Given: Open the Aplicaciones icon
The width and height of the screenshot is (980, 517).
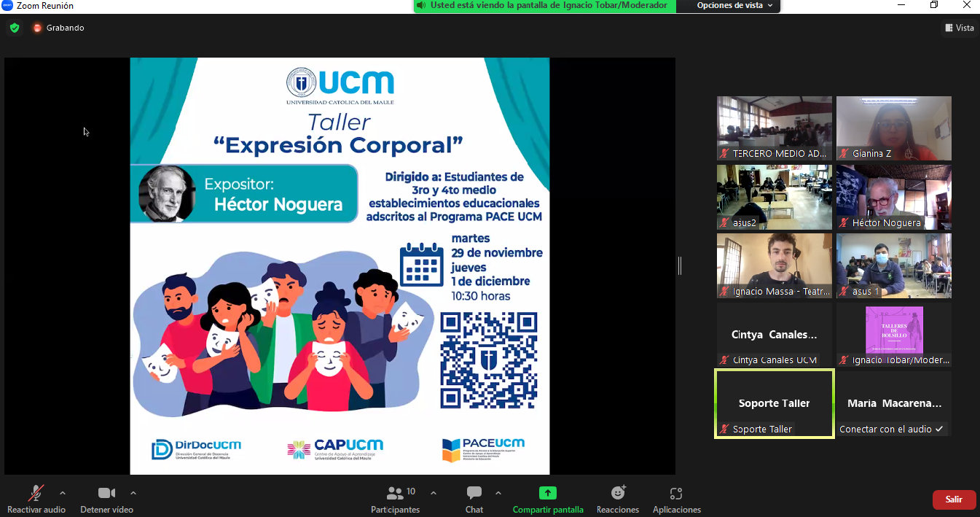Looking at the screenshot, I should [676, 494].
